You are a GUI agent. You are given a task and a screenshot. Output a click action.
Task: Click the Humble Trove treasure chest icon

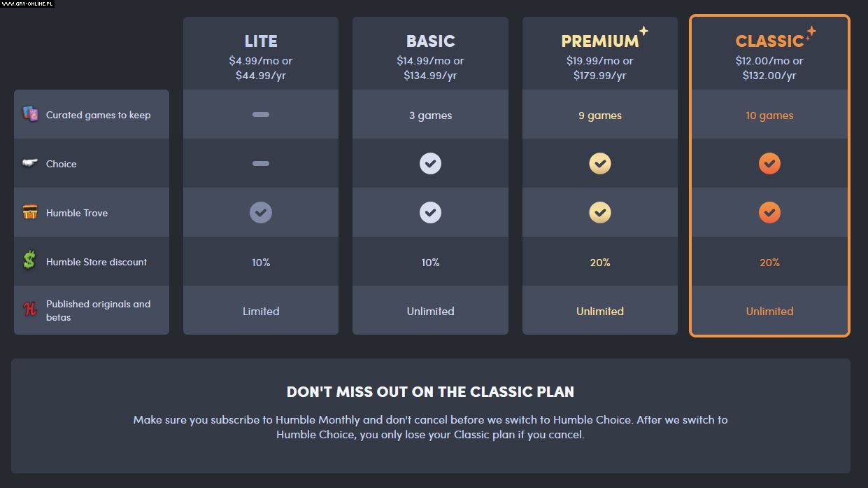tap(30, 212)
